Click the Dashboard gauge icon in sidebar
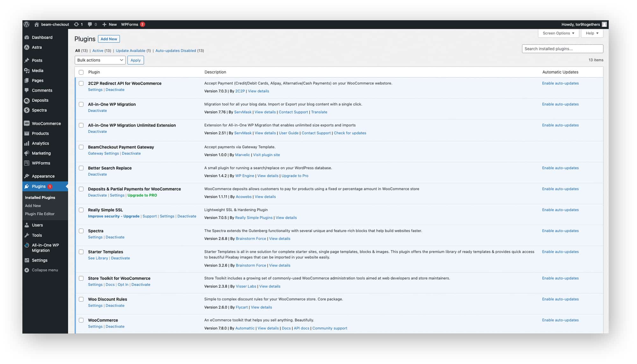This screenshot has width=637, height=364. [x=27, y=37]
